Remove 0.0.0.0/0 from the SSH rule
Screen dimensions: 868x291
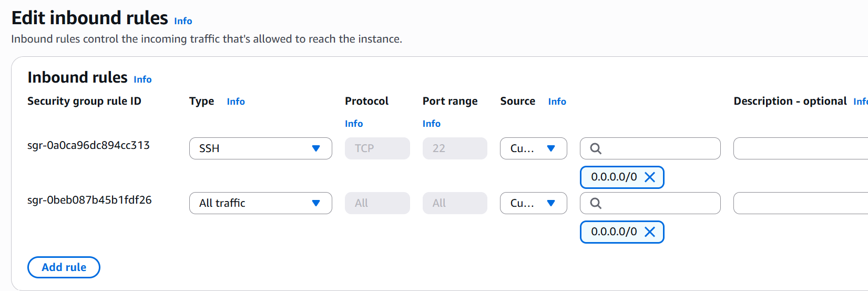tap(650, 177)
